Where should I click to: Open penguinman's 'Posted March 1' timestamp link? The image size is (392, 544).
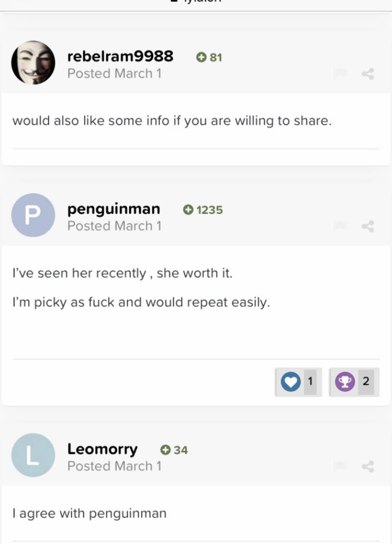(114, 226)
